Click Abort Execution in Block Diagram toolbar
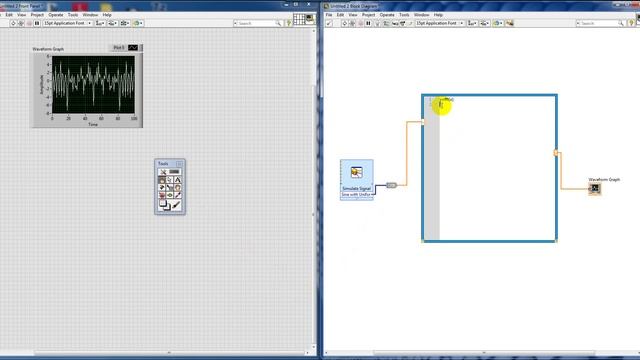This screenshot has height=360, width=640. pos(360,23)
